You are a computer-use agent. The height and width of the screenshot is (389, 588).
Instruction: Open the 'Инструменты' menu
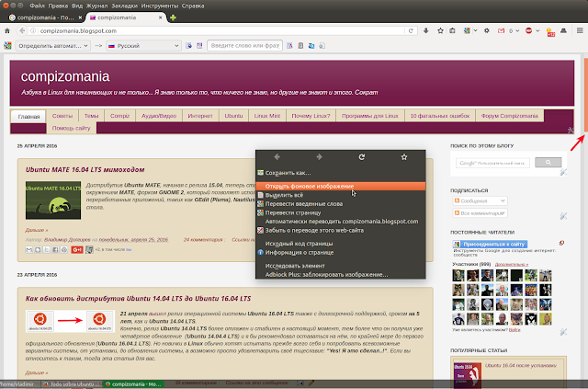[160, 6]
